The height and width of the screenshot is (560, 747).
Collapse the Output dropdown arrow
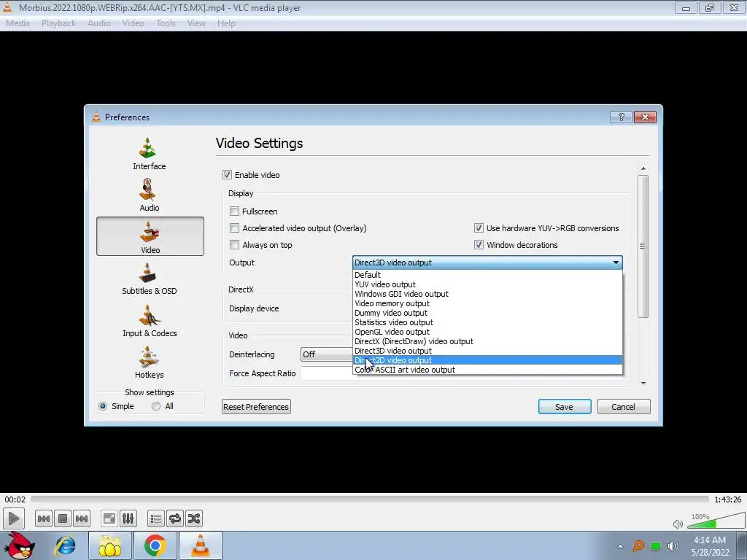[x=616, y=262]
